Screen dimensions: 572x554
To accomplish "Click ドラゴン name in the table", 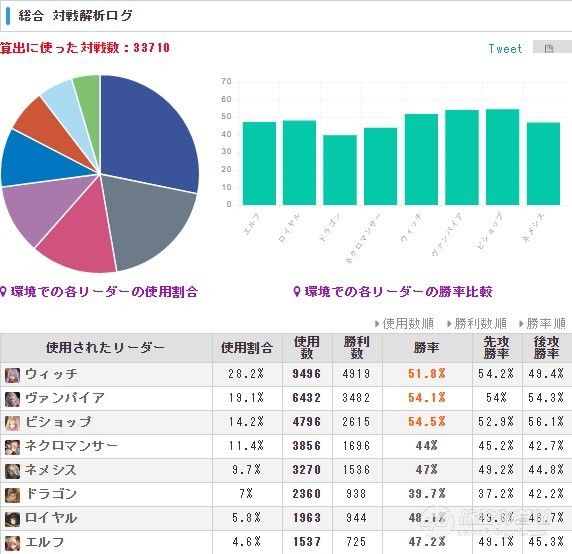I will pos(51,494).
